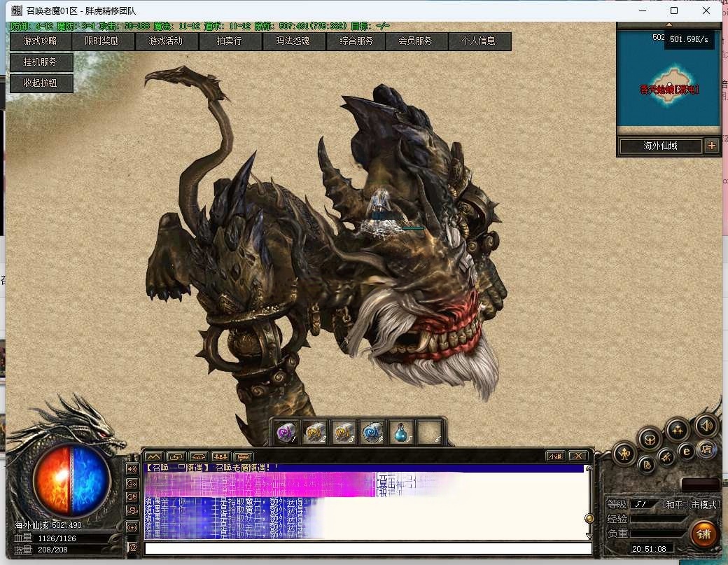Collapse buttons with 收起按钮
This screenshot has height=565, width=728.
tap(41, 83)
